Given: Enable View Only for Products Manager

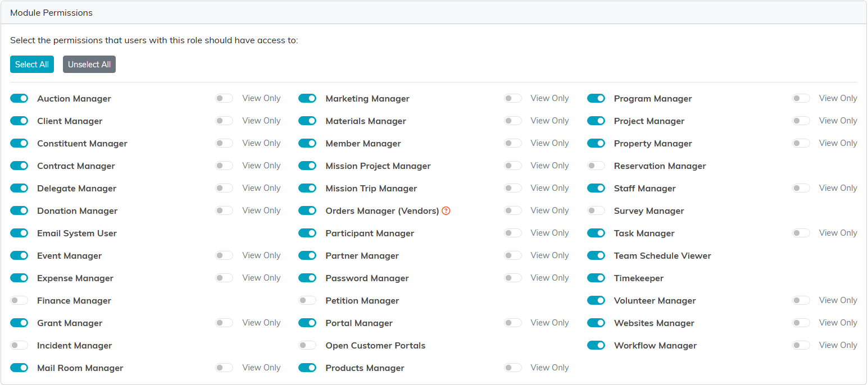Looking at the screenshot, I should click(513, 368).
